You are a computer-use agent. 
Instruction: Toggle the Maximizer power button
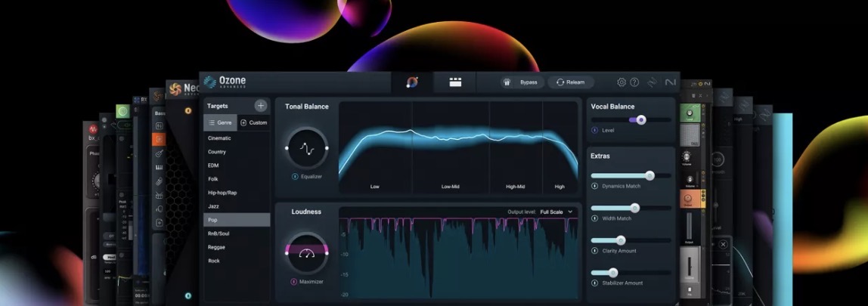(x=294, y=282)
